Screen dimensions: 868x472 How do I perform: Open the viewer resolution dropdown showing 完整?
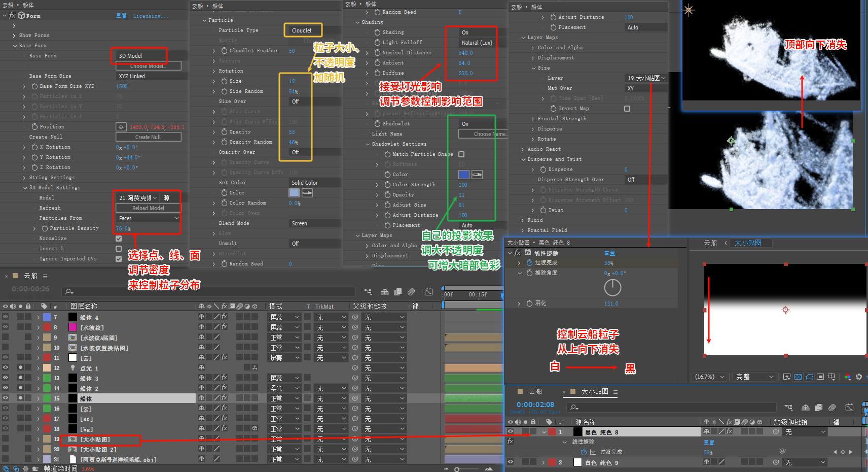[755, 377]
